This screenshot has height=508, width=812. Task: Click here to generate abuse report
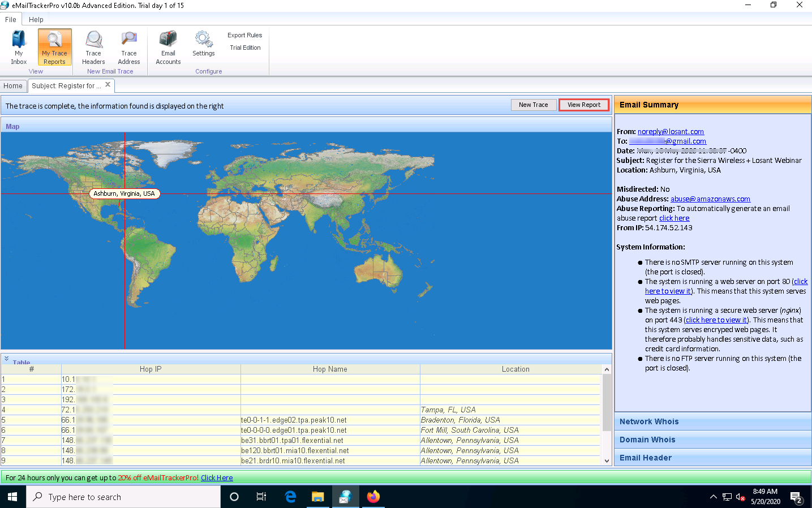click(674, 218)
